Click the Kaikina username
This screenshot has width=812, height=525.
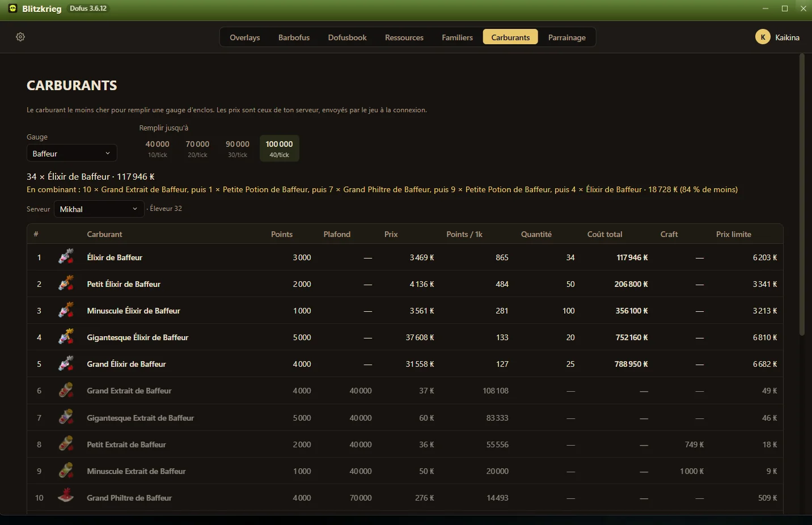[x=787, y=37]
